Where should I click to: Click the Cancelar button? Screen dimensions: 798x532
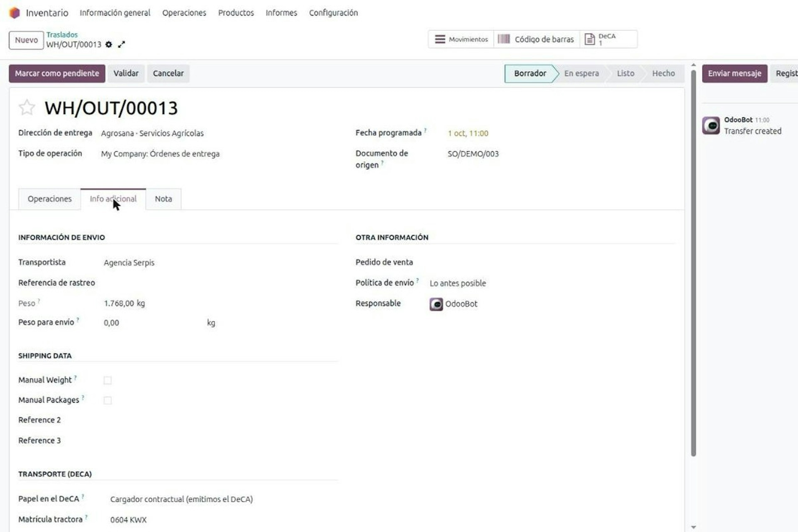pos(168,73)
